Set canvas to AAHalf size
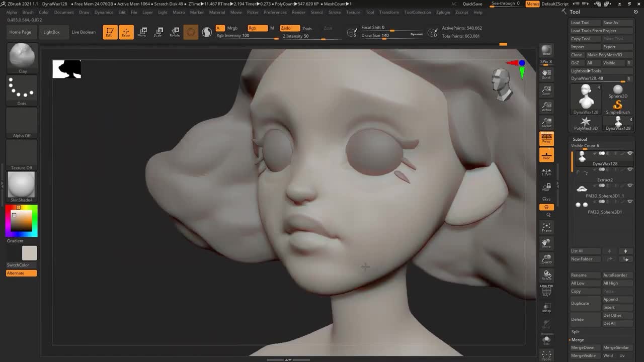The height and width of the screenshot is (362, 644). coord(546,123)
